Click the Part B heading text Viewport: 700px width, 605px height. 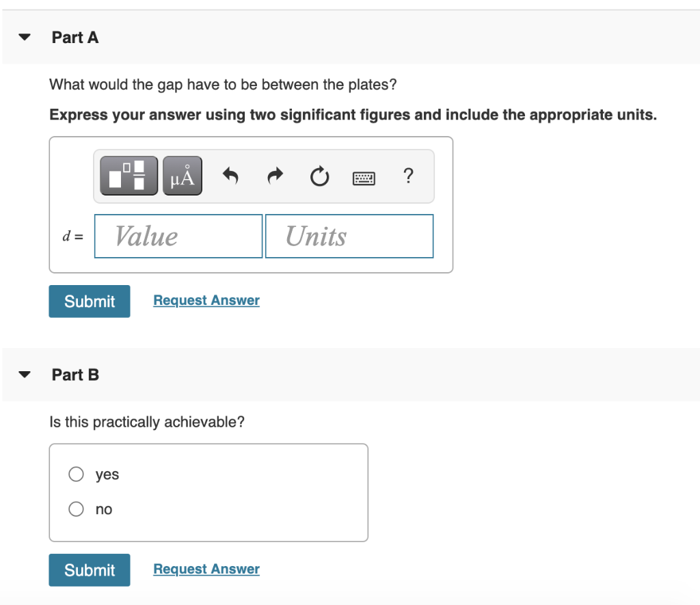[75, 375]
